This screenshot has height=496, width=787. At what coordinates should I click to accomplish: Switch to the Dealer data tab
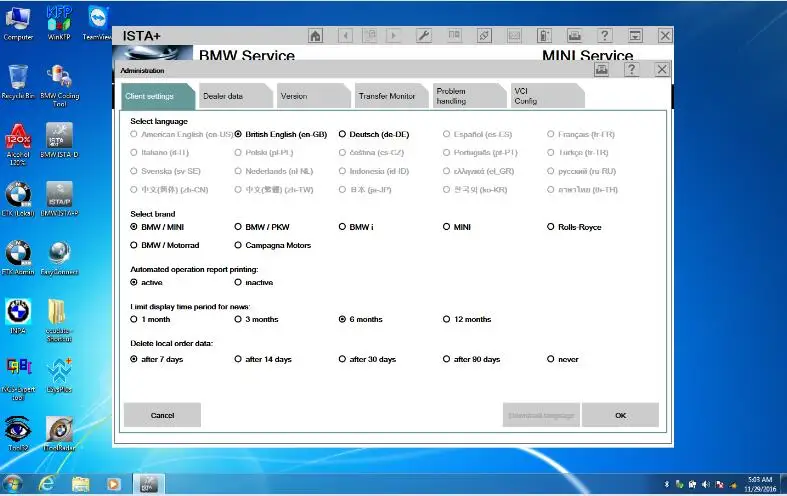tap(235, 96)
